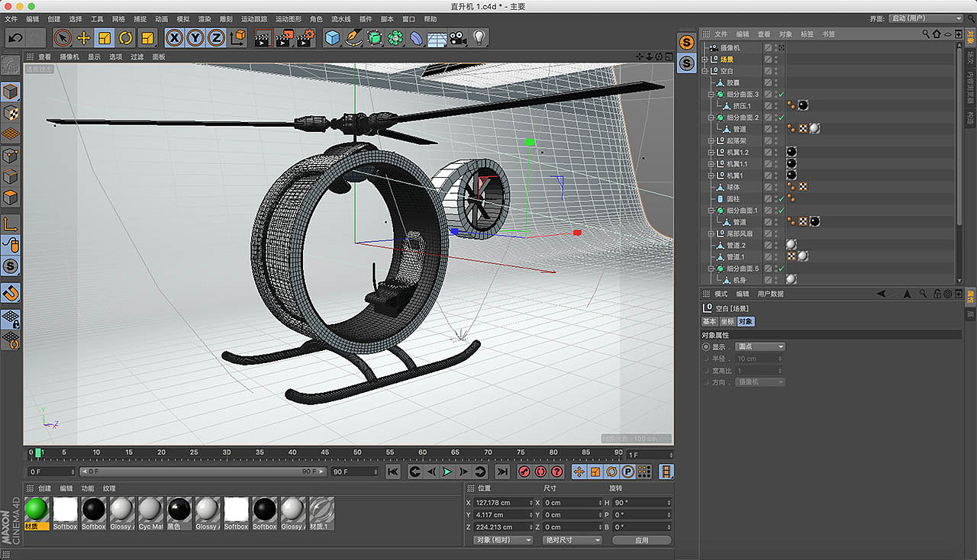Open the floor environment icon

437,37
